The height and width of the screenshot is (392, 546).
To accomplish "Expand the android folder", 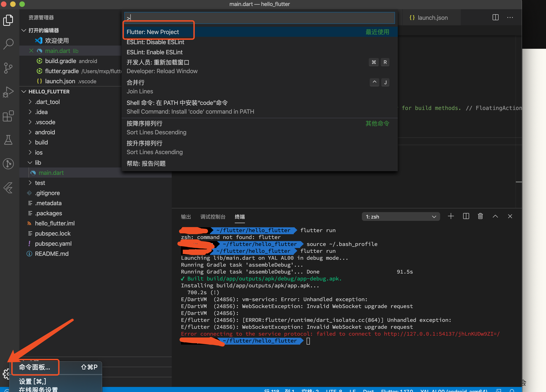I will pyautogui.click(x=45, y=132).
